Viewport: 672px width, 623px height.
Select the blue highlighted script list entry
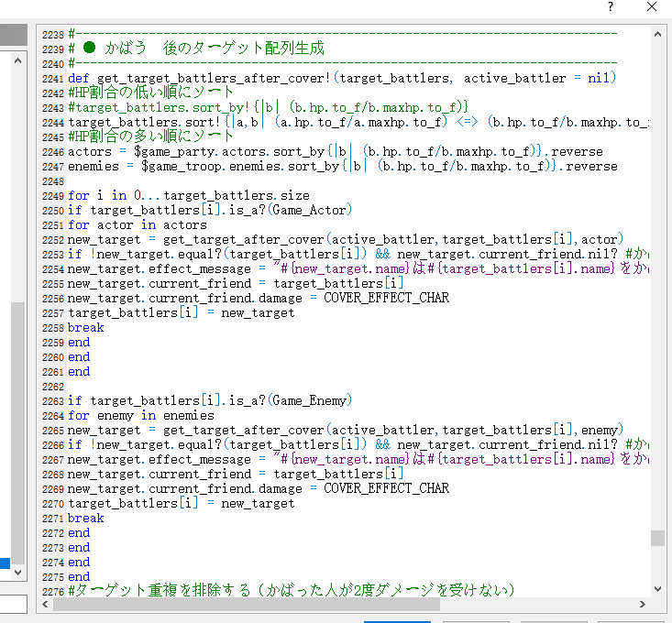coord(5,563)
